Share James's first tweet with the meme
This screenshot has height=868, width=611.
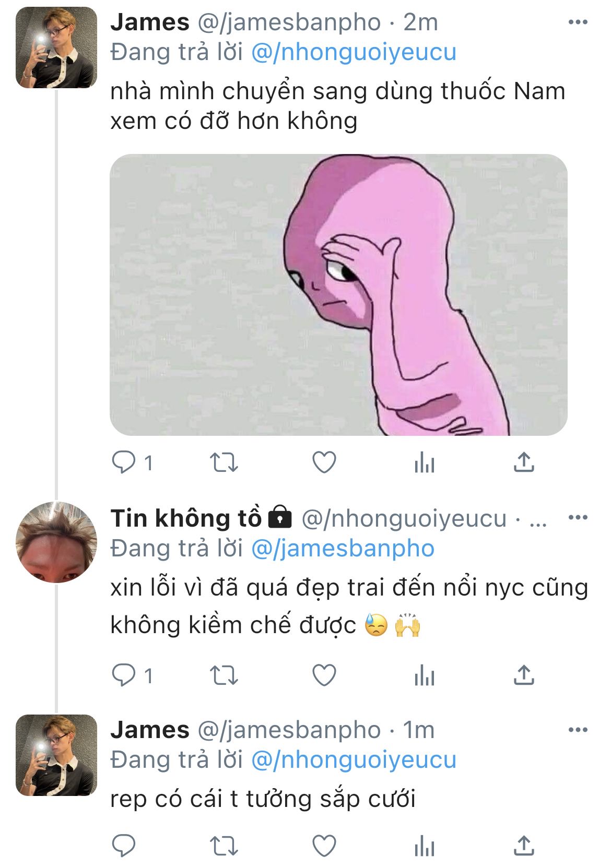[524, 462]
